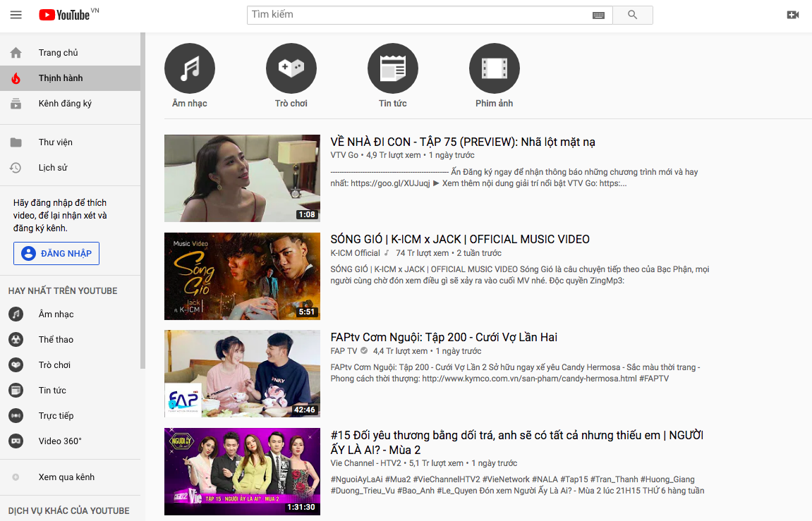
Task: Click the VTV Go description with goo.gl link
Action: [x=514, y=178]
